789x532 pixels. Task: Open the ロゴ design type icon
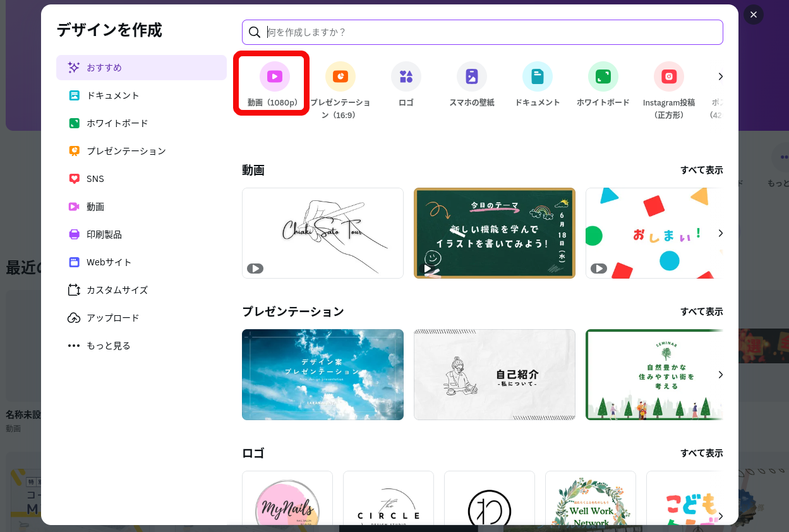[406, 77]
